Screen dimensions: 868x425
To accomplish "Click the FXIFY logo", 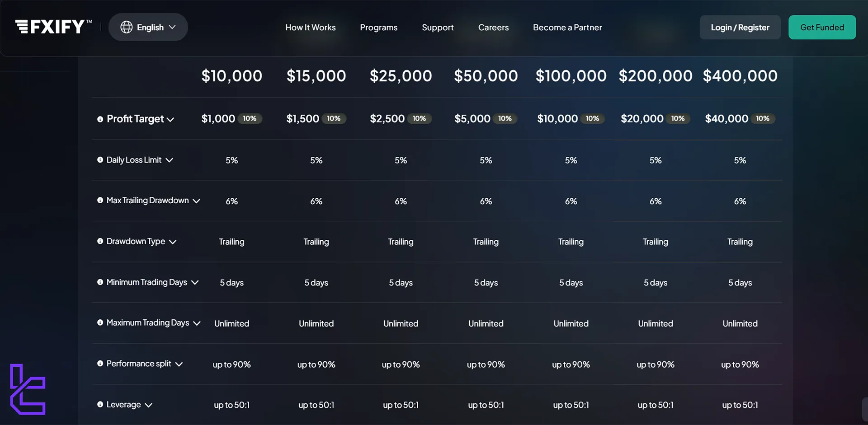I will (x=53, y=27).
